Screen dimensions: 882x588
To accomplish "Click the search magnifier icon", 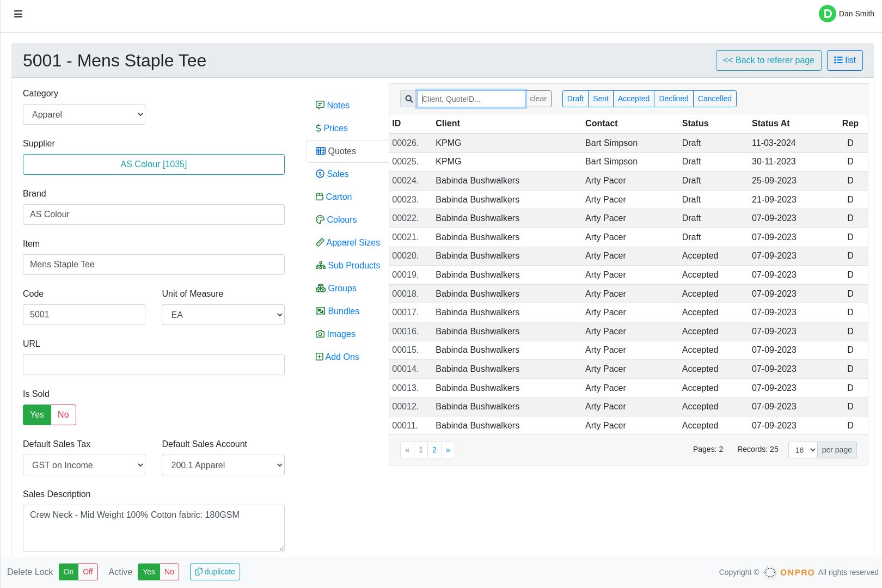I will pyautogui.click(x=409, y=99).
